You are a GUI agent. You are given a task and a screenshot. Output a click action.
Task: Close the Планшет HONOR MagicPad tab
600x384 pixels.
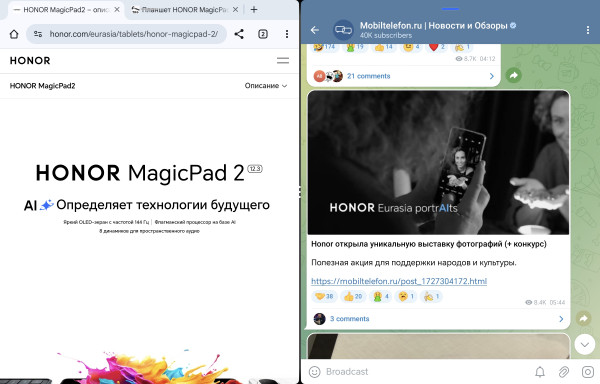[x=235, y=10]
